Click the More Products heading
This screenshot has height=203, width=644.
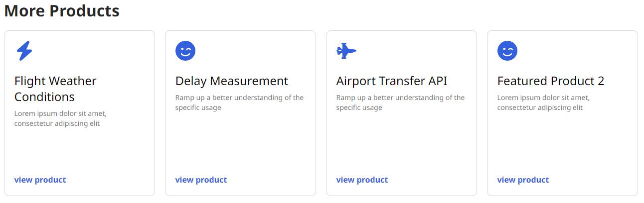62,10
